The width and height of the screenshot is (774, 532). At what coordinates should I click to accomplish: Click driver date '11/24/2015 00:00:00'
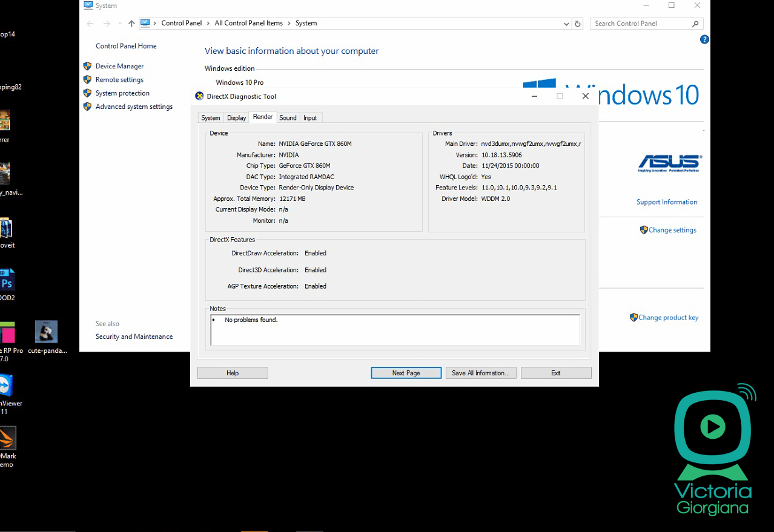(510, 166)
